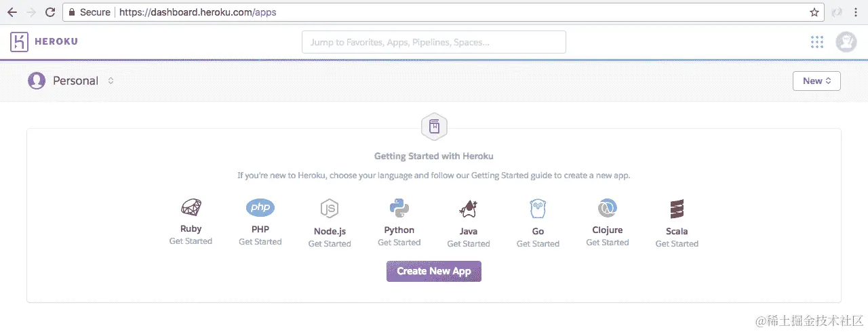Click the Getting Started with Heroku heading
This screenshot has width=868, height=332.
[434, 157]
